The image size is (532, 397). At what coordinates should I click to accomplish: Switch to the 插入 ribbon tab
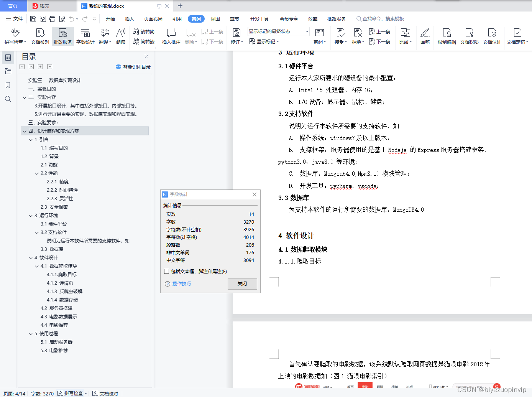tap(130, 19)
